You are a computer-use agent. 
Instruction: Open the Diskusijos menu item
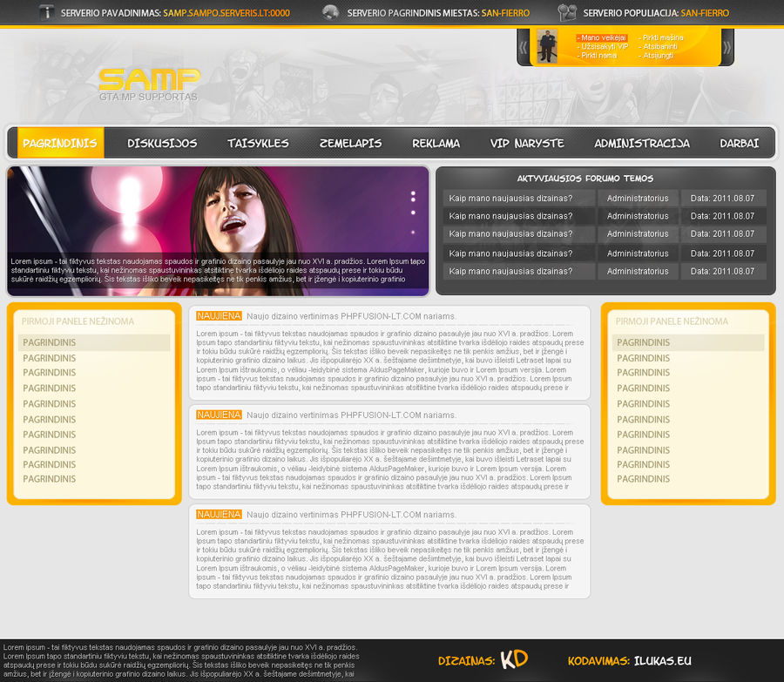(162, 144)
